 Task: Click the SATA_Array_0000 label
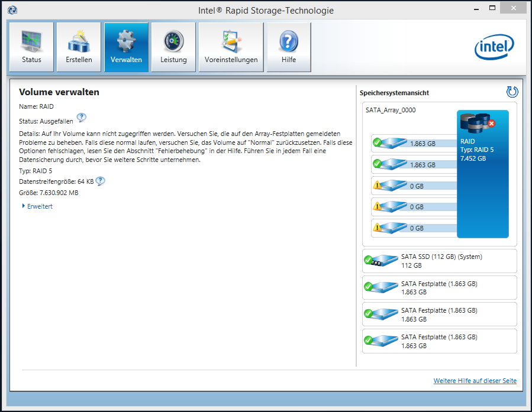[391, 110]
